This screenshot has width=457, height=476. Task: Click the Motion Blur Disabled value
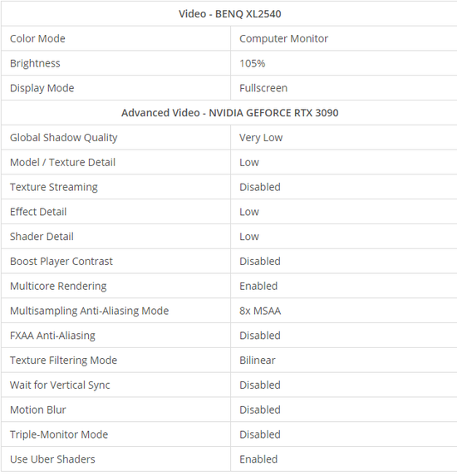260,410
